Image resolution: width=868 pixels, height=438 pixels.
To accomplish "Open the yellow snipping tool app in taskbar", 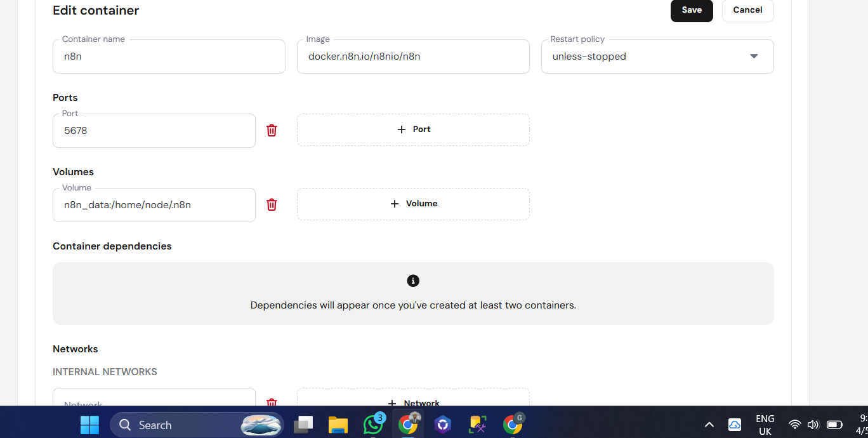I will pos(478,425).
